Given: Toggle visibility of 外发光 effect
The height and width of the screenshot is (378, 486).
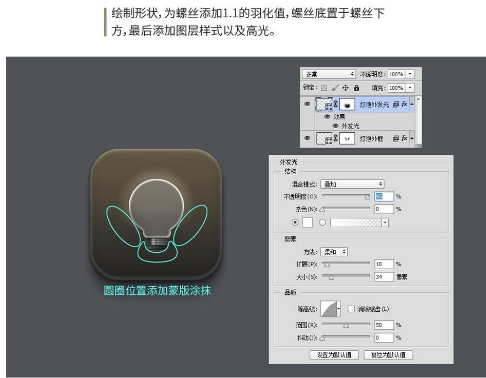Looking at the screenshot, I should [x=336, y=126].
